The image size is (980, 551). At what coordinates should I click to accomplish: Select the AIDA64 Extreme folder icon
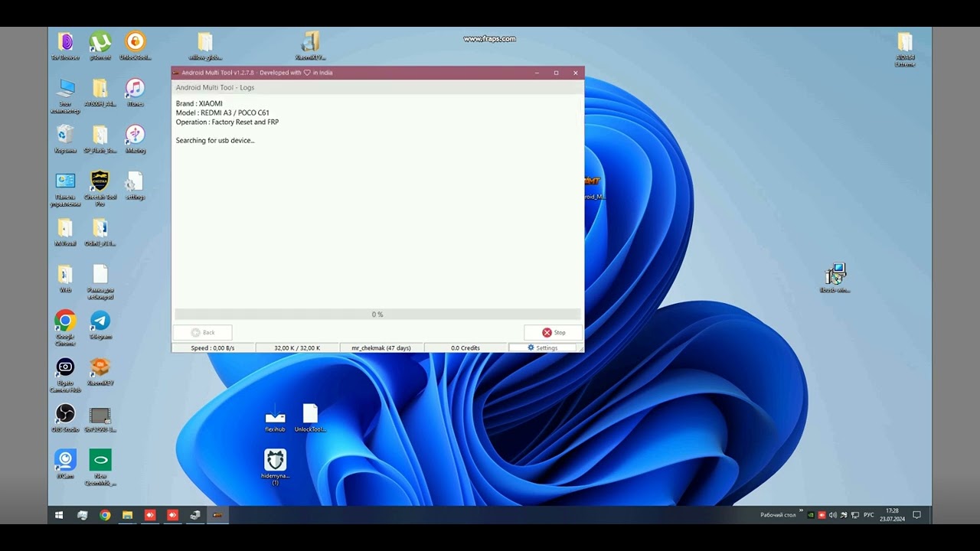(905, 49)
